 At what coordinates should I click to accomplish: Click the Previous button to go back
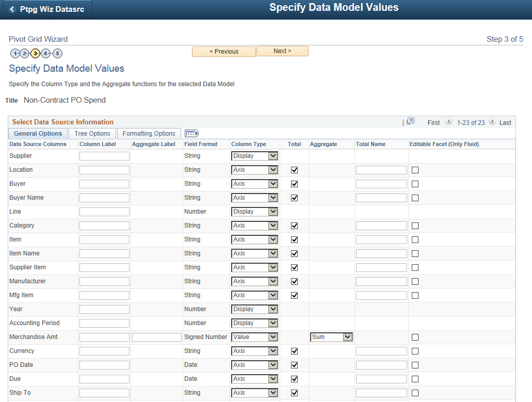click(223, 51)
